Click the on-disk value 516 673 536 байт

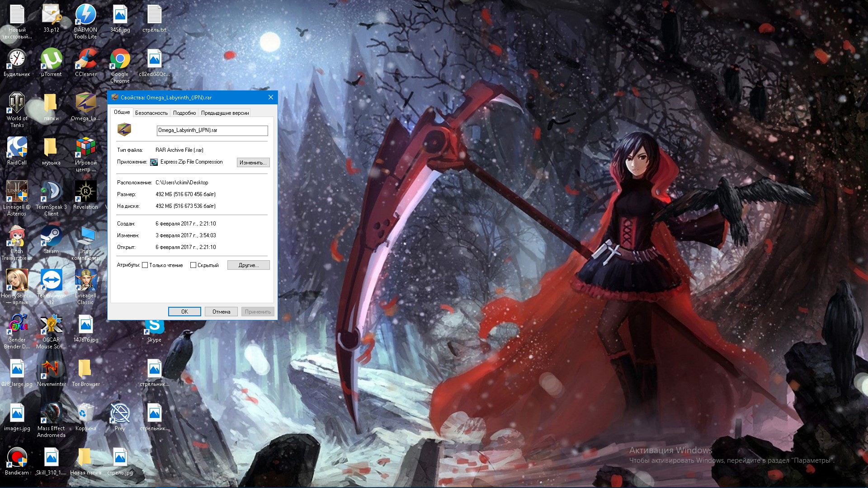[194, 206]
